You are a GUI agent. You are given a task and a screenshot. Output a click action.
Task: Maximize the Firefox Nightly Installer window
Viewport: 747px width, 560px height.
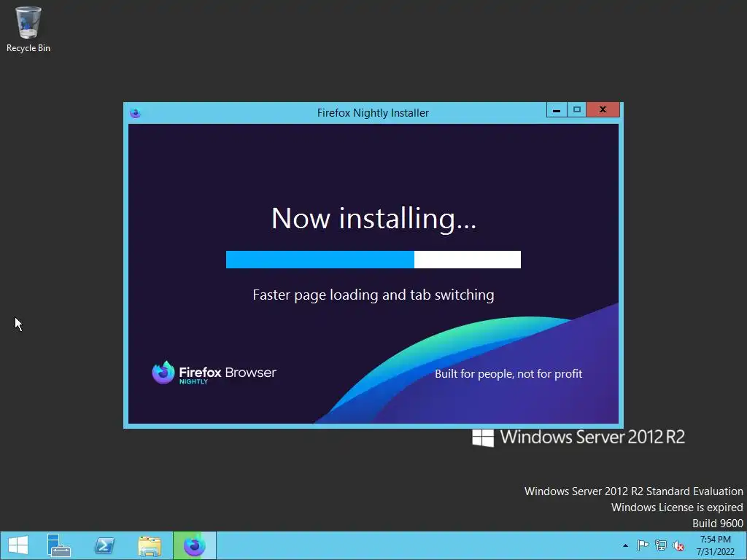point(576,110)
